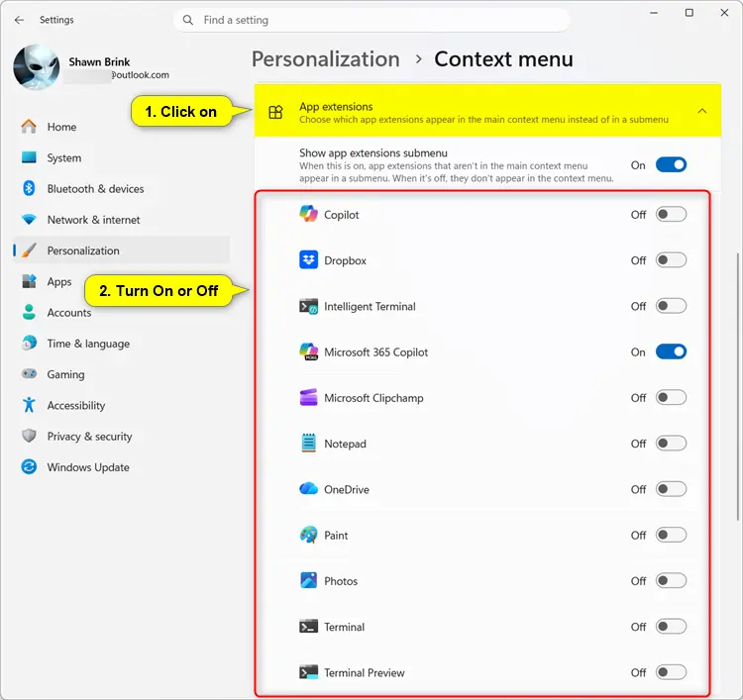Viewport: 743px width, 700px height.
Task: Click the Bluetooth icon in sidebar
Action: coord(29,188)
